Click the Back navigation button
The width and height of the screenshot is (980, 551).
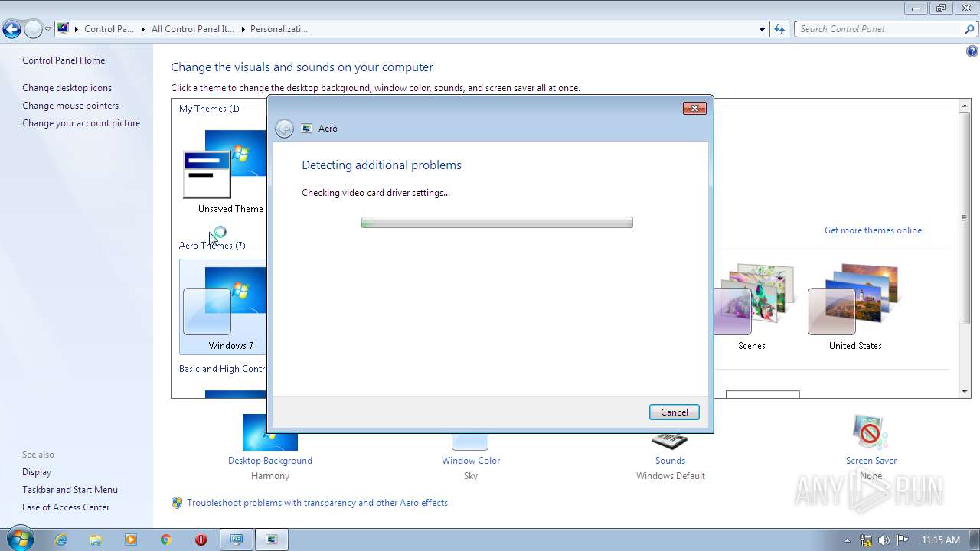coord(11,30)
